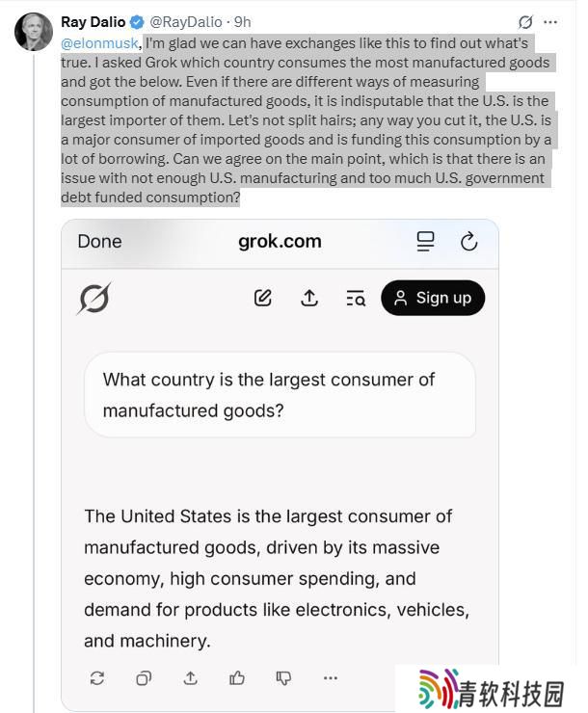Screen dimensions: 588x713
Task: Open Ray Dalio's profile picture
Action: click(34, 32)
